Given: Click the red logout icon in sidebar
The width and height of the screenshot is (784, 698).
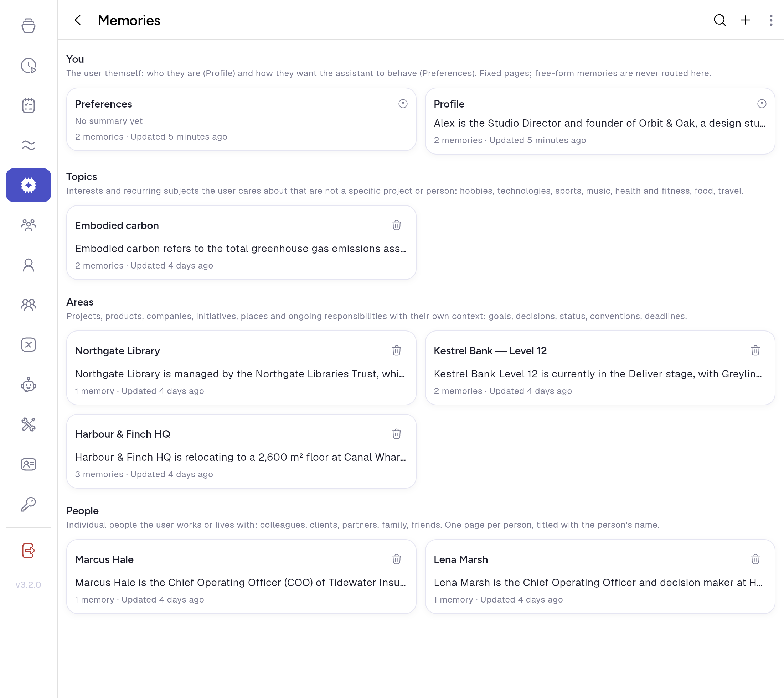Looking at the screenshot, I should click(x=29, y=550).
